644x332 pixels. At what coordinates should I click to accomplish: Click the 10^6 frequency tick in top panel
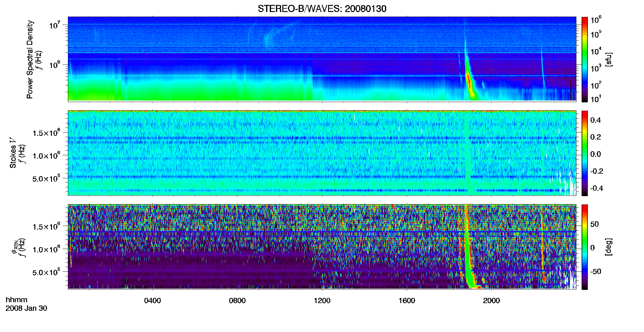(x=54, y=65)
